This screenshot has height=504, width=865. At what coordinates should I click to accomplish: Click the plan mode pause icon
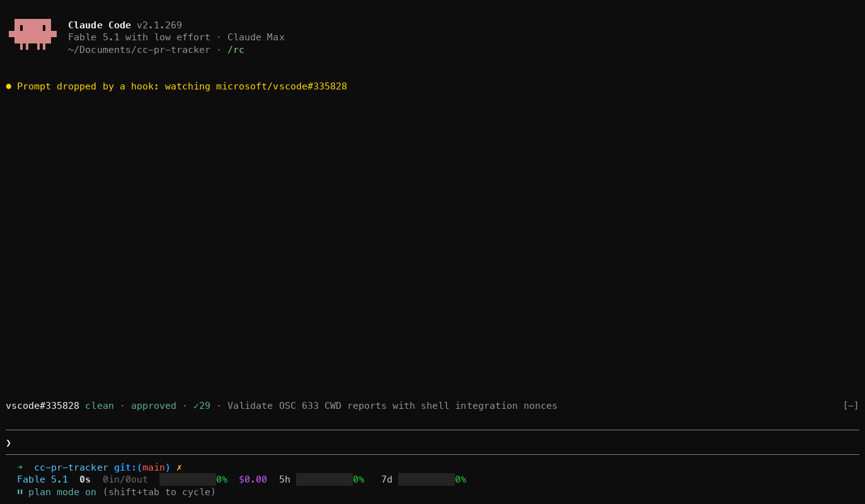(x=20, y=492)
